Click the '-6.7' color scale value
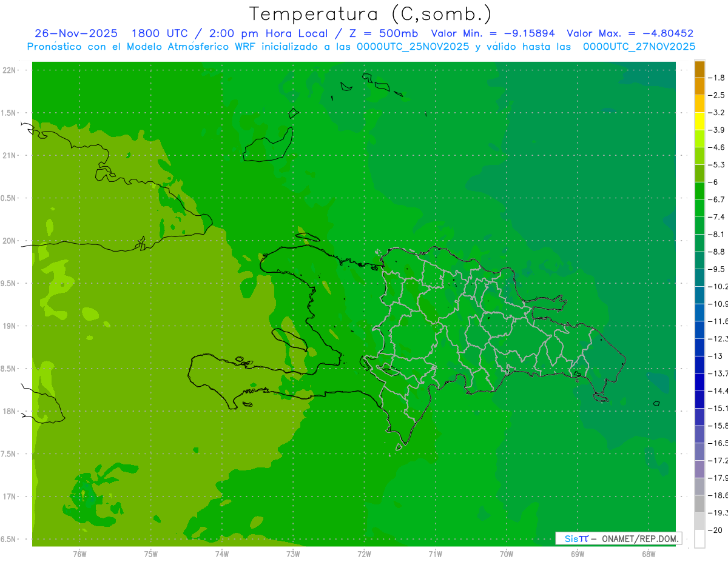This screenshot has width=728, height=562. (x=717, y=199)
